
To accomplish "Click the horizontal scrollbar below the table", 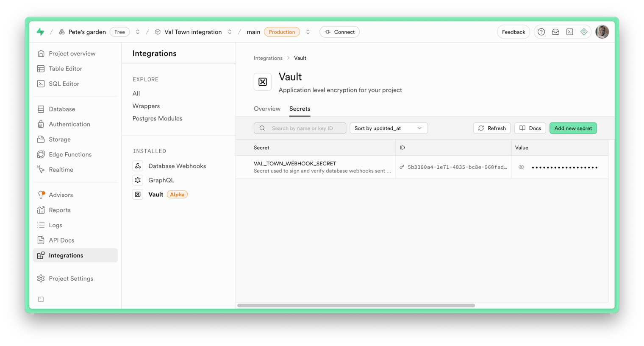I will 356,305.
